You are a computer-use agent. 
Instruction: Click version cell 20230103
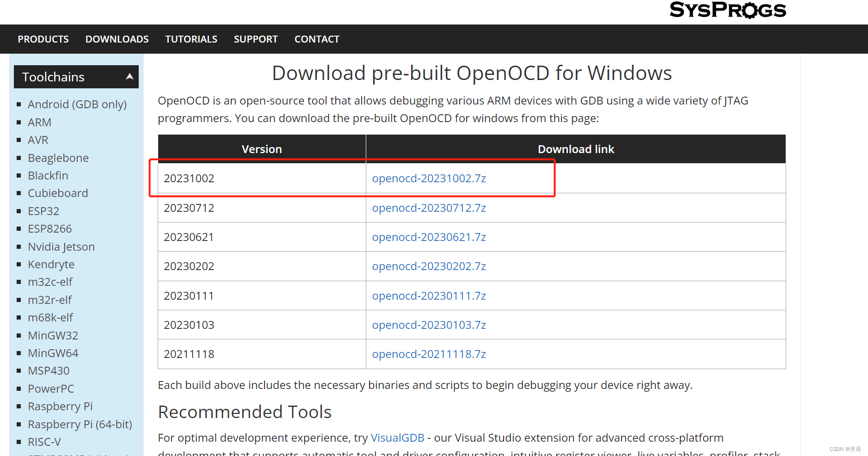(262, 325)
